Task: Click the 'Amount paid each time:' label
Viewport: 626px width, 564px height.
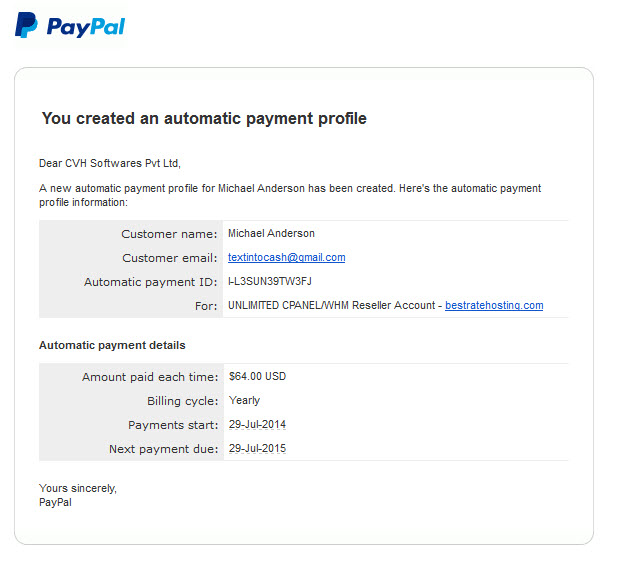Action: (x=150, y=377)
